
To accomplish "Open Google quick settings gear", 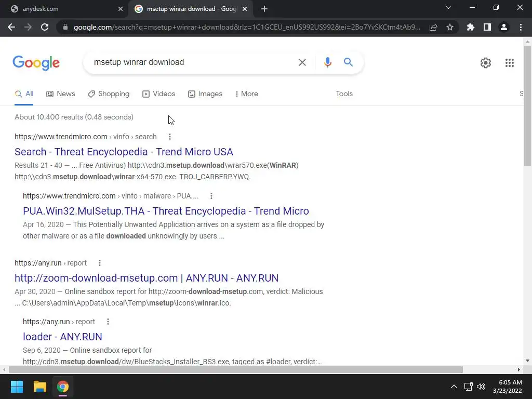I will tap(486, 63).
